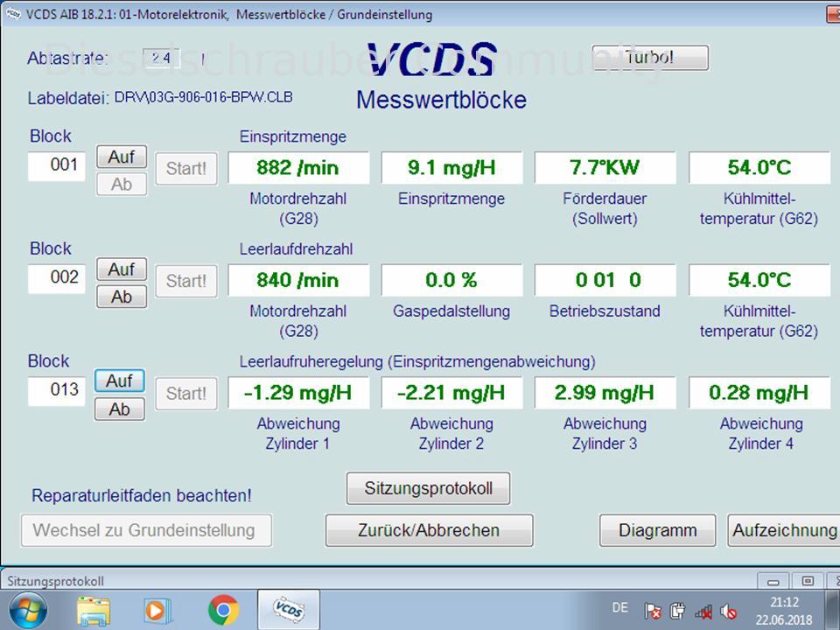Open Google Chrome from the taskbar
This screenshot has height=630, width=840.
[223, 610]
